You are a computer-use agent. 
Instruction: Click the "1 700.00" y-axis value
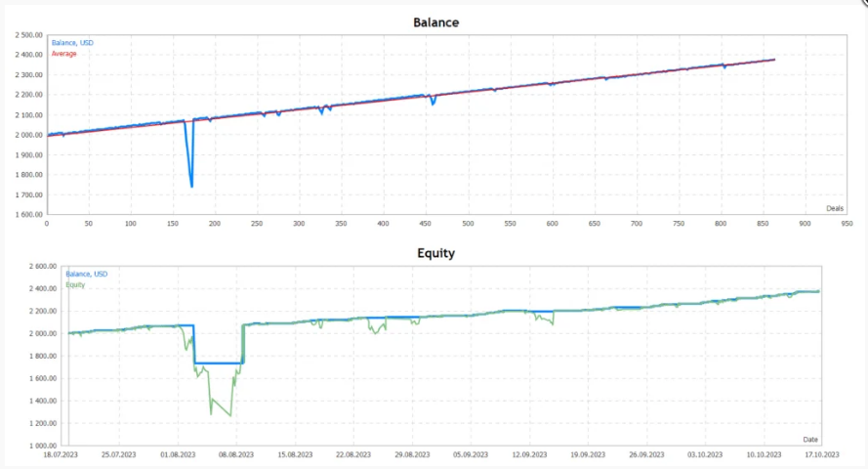[x=29, y=194]
